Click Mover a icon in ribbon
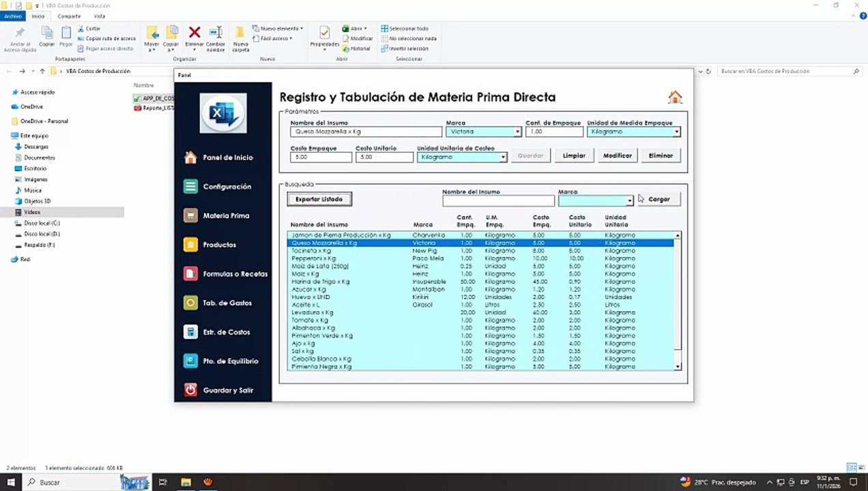 pos(152,32)
